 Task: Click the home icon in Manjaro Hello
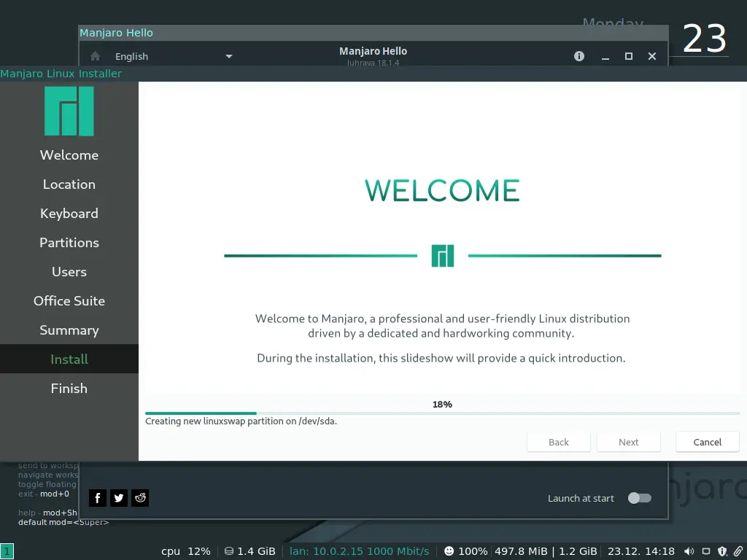(x=96, y=56)
